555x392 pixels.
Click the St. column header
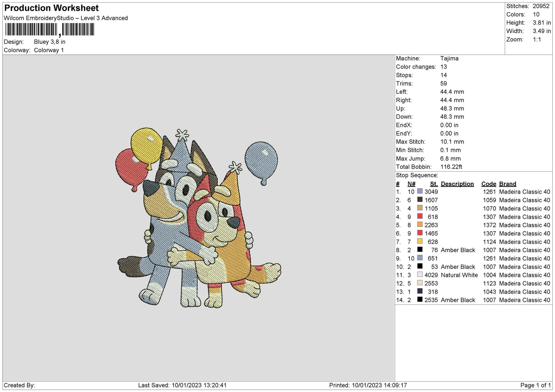[x=434, y=184]
